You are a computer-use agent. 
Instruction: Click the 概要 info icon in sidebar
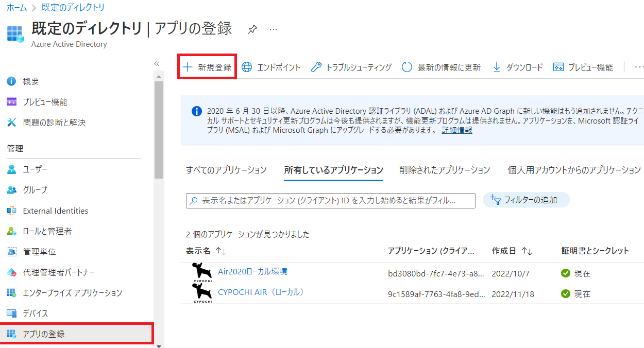[x=11, y=81]
